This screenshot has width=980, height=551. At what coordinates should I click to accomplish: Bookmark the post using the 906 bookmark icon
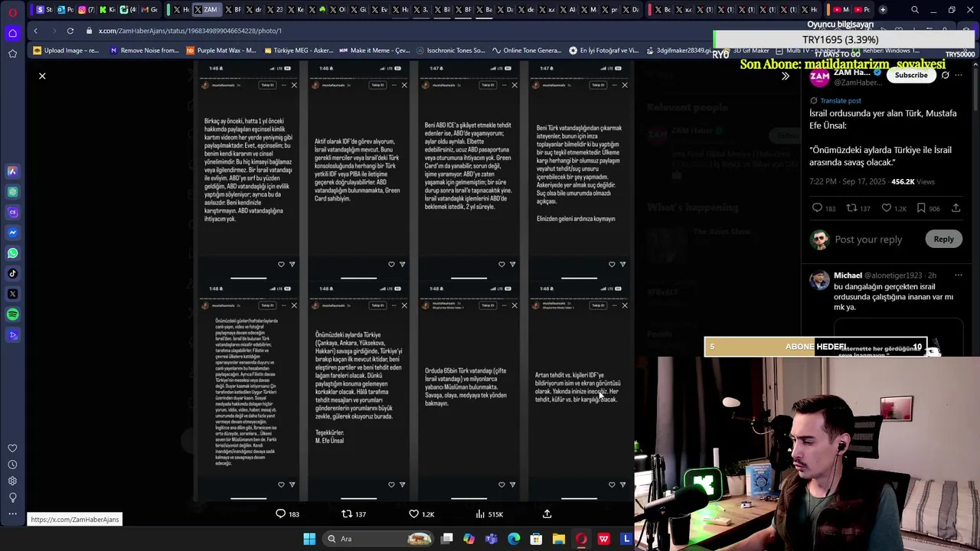(921, 208)
